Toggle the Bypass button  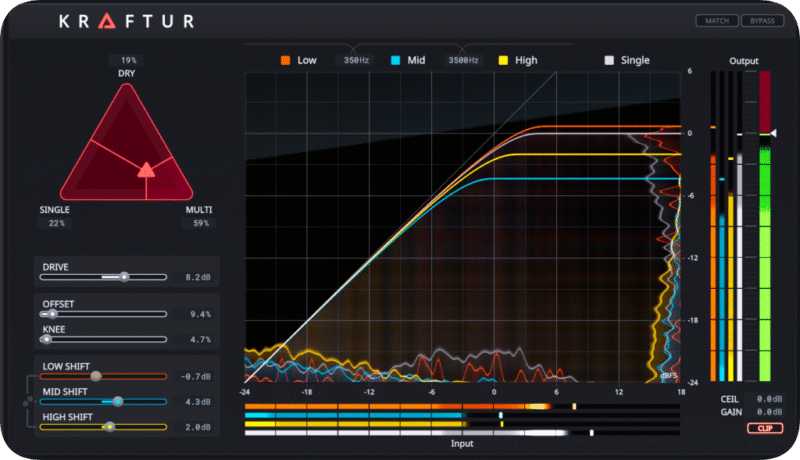point(762,20)
